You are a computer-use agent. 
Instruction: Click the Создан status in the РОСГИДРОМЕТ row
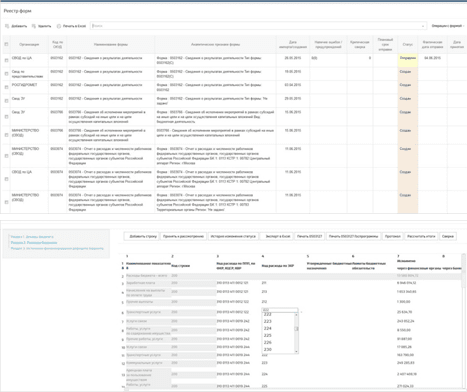click(x=405, y=85)
